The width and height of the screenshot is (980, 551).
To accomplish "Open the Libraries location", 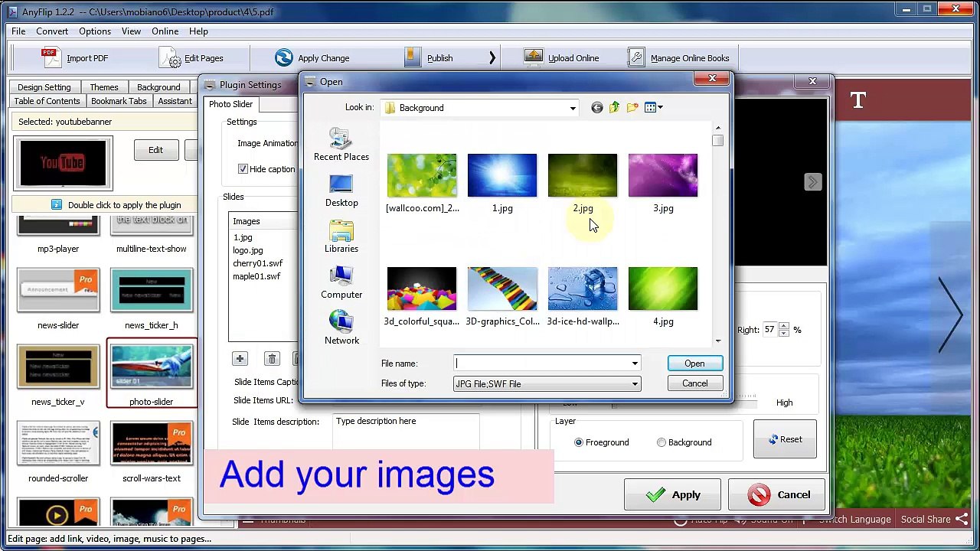I will (x=341, y=236).
